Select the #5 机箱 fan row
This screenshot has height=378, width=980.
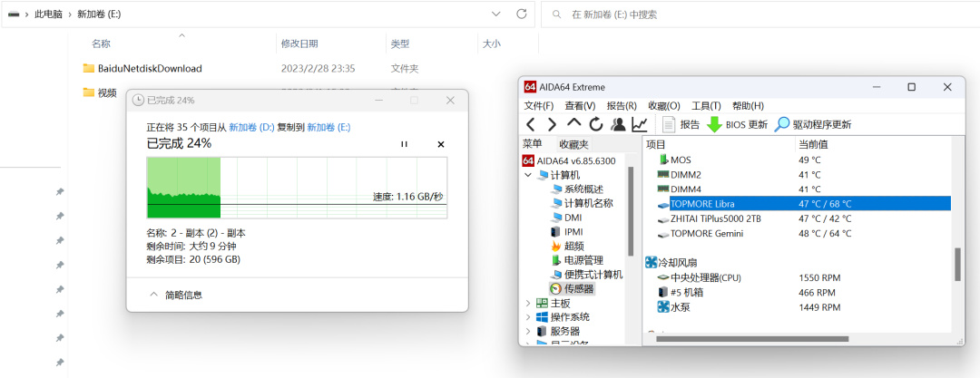[797, 293]
